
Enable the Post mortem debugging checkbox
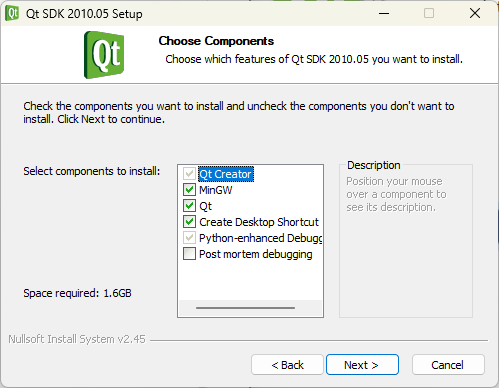click(189, 254)
